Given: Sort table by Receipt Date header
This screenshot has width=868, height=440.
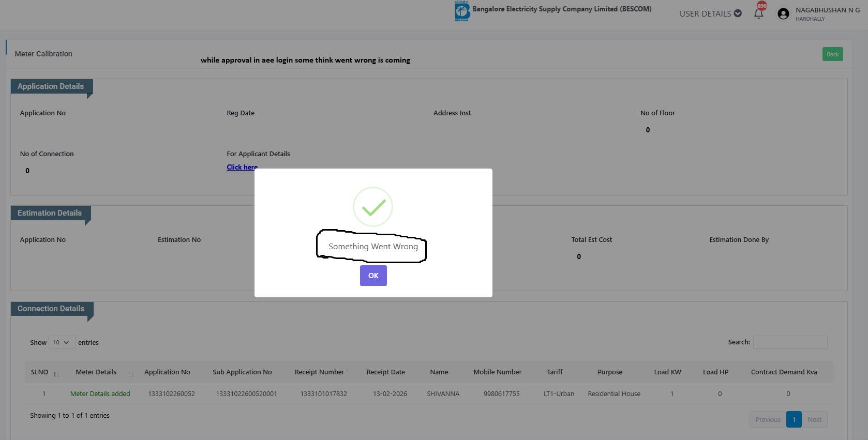Looking at the screenshot, I should coord(385,372).
